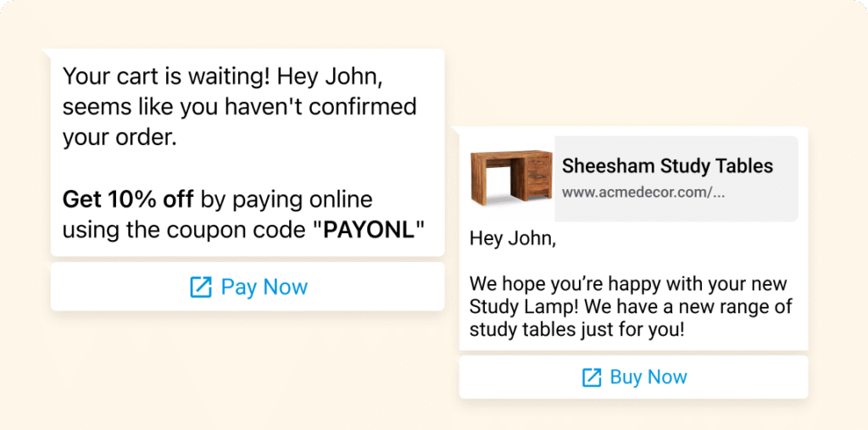Click the 'your order.' line in cart message
The image size is (868, 430).
tap(120, 137)
